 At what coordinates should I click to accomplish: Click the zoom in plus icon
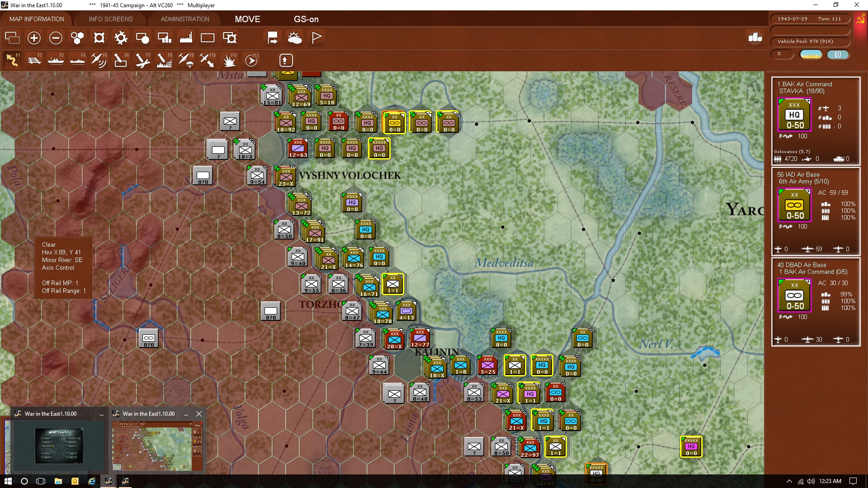[x=34, y=38]
